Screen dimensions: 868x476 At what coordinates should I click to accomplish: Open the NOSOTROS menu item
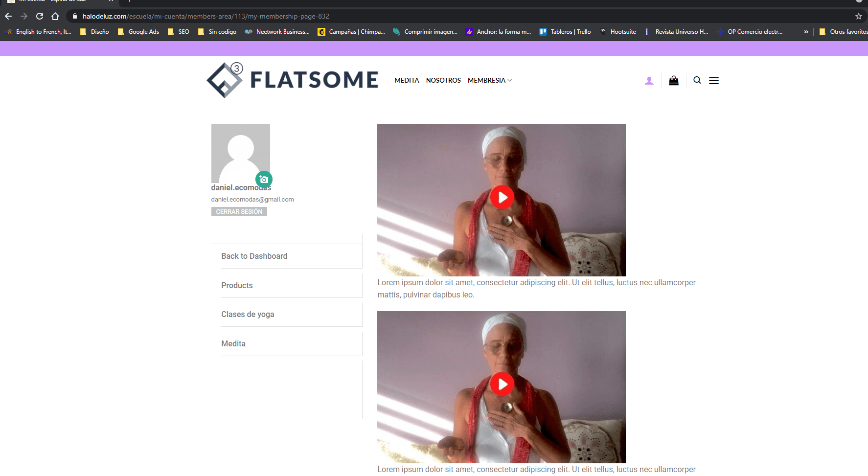tap(443, 80)
